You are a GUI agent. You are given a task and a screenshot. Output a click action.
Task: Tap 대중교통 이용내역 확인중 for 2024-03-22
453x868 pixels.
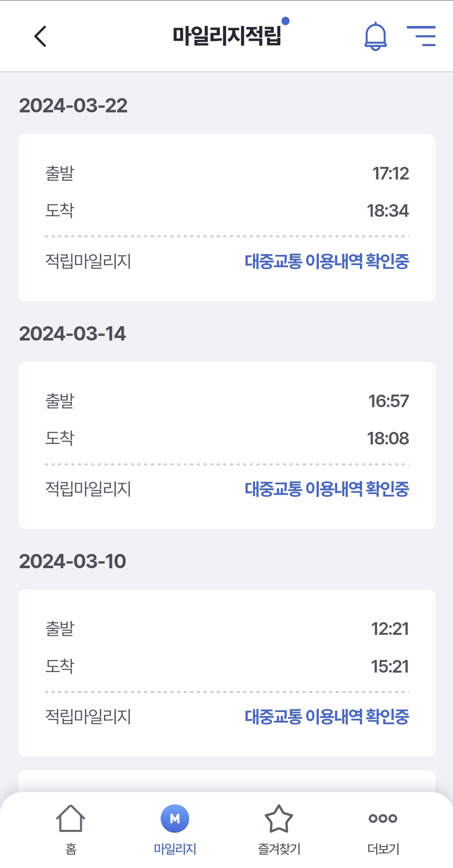[327, 261]
